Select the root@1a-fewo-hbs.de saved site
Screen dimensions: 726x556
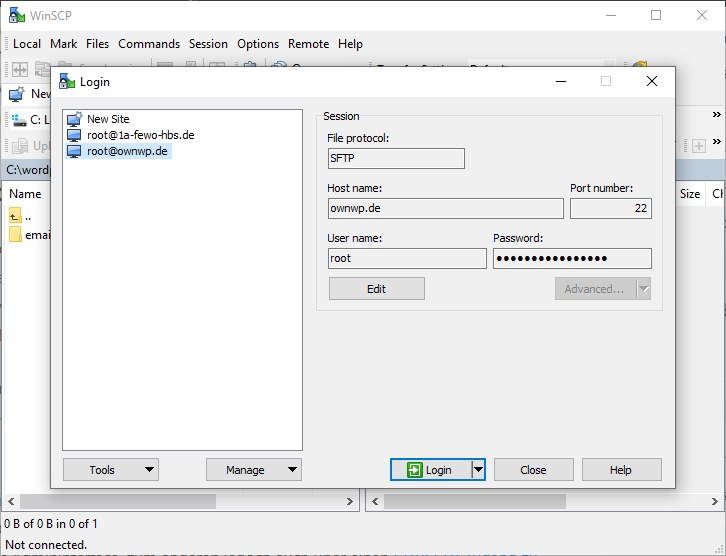pyautogui.click(x=140, y=135)
